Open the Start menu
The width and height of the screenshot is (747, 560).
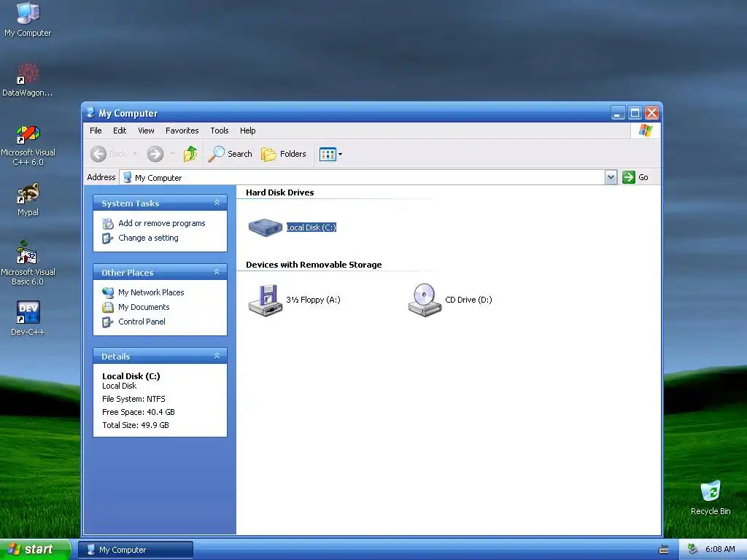[35, 550]
